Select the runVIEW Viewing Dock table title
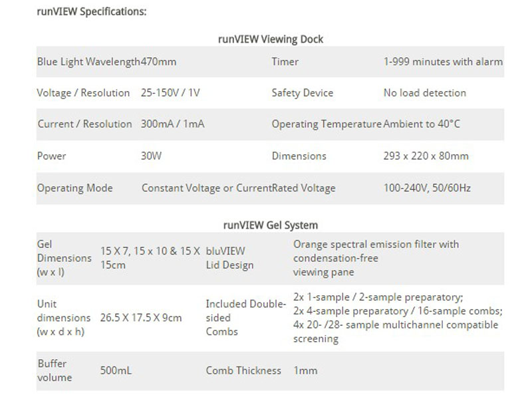532x399 pixels. coord(271,39)
